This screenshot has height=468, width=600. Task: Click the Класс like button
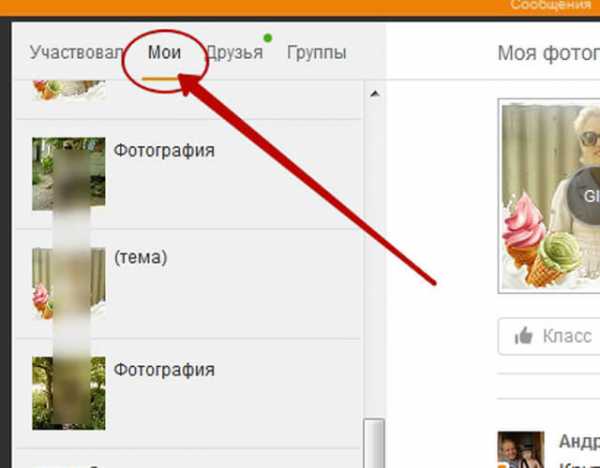[549, 336]
